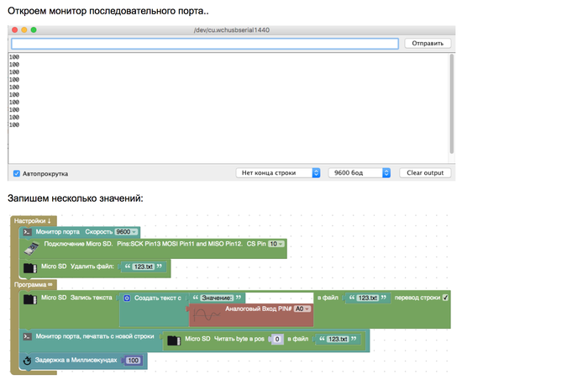The height and width of the screenshot is (380, 588).
Task: Click the serial monitor message input field
Action: 205,43
